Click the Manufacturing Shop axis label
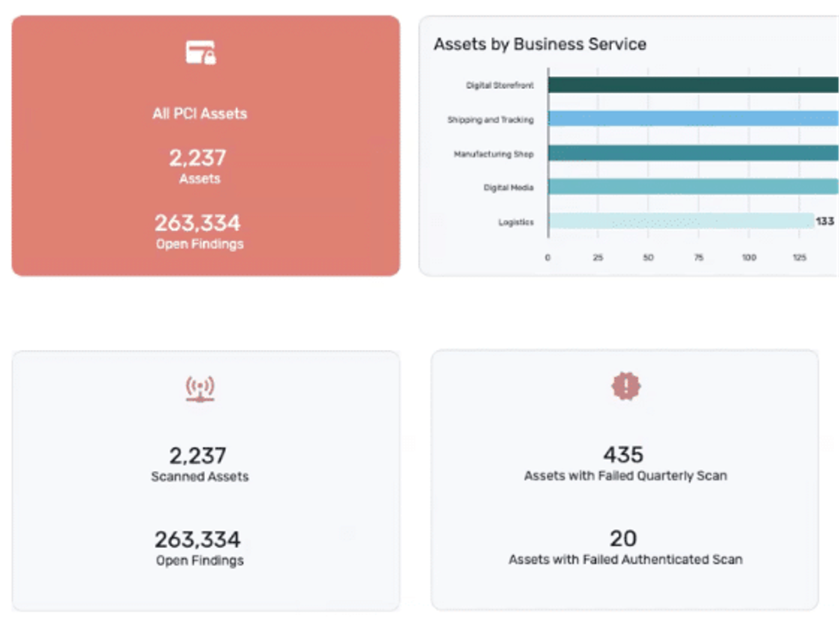840x625 pixels. [x=493, y=154]
